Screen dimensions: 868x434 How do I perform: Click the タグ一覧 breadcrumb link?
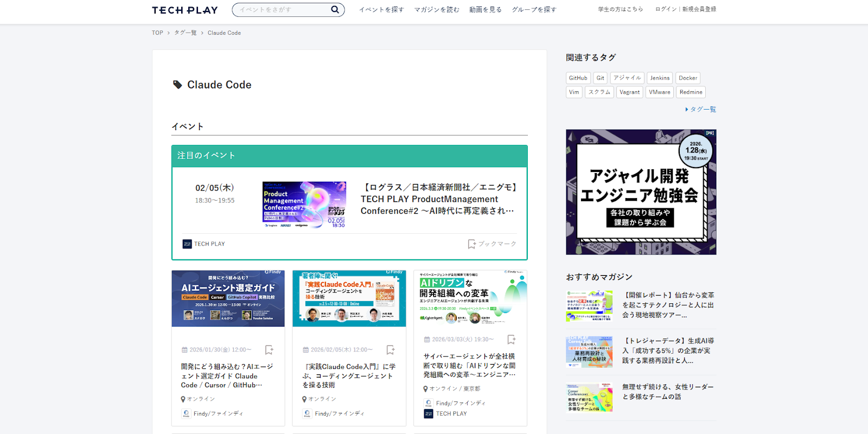coord(186,33)
